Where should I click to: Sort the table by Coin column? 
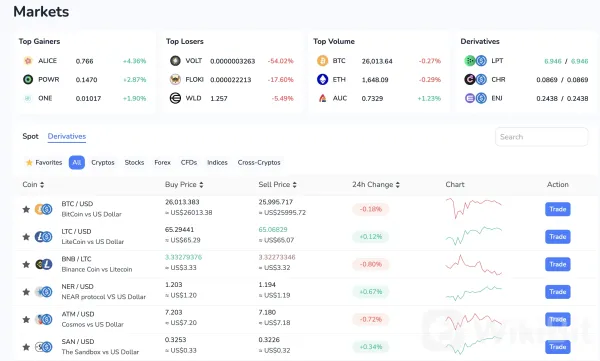pos(33,185)
